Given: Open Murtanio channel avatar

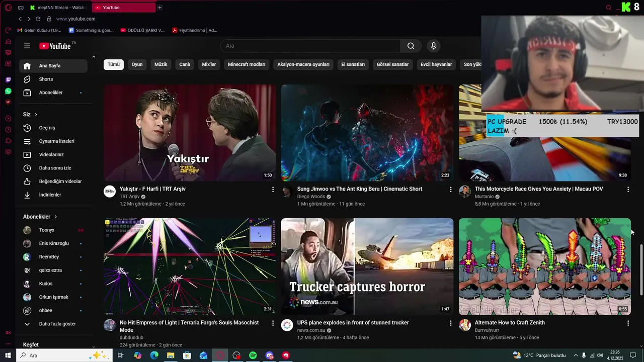Looking at the screenshot, I should tap(465, 192).
